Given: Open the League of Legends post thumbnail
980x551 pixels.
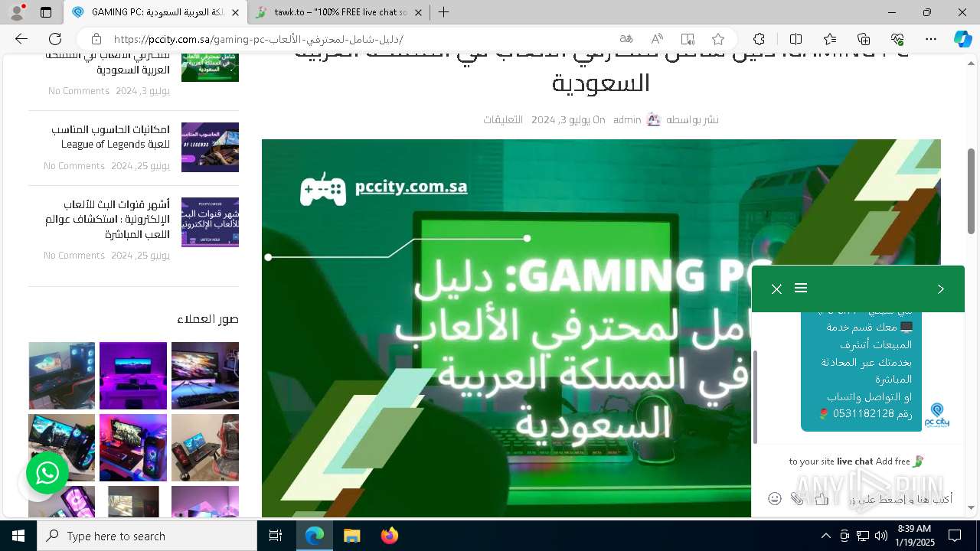Looking at the screenshot, I should click(x=210, y=147).
